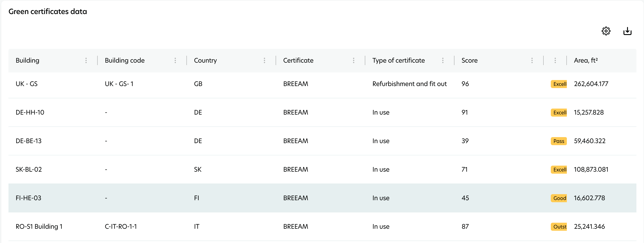Screen dimensions: 644x243
Task: Open Certificate column three-dot menu
Action: coord(353,60)
